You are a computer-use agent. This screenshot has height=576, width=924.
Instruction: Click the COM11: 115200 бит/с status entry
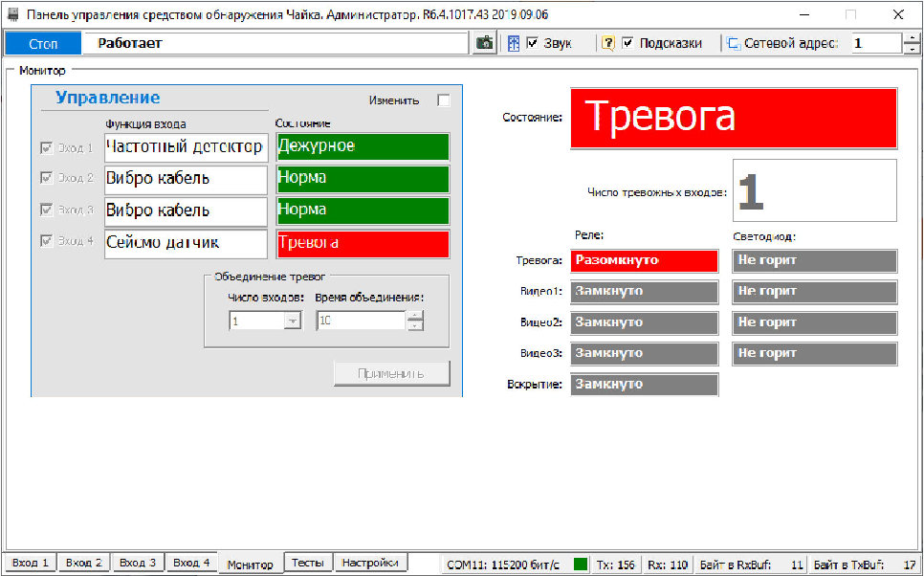pos(503,565)
